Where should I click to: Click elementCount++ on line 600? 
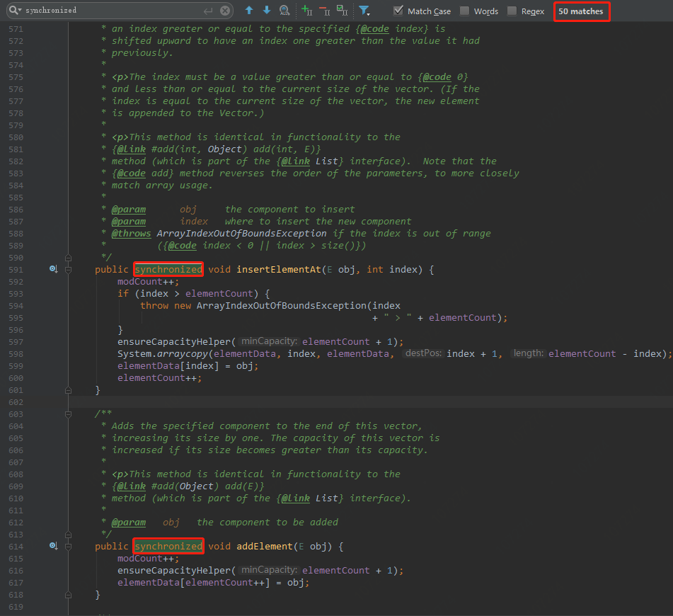160,377
